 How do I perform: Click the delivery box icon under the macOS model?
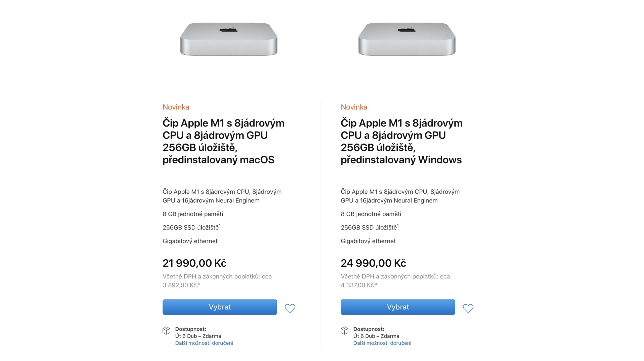coord(166,330)
